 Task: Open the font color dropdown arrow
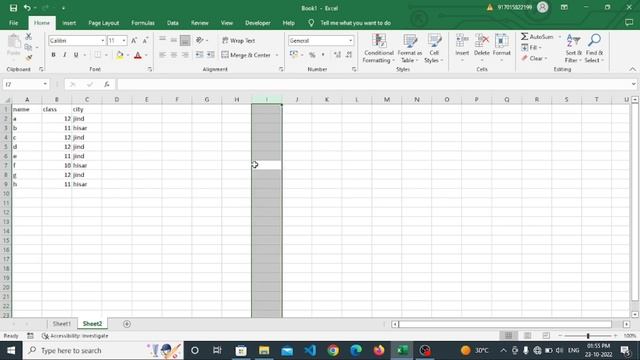[x=146, y=55]
